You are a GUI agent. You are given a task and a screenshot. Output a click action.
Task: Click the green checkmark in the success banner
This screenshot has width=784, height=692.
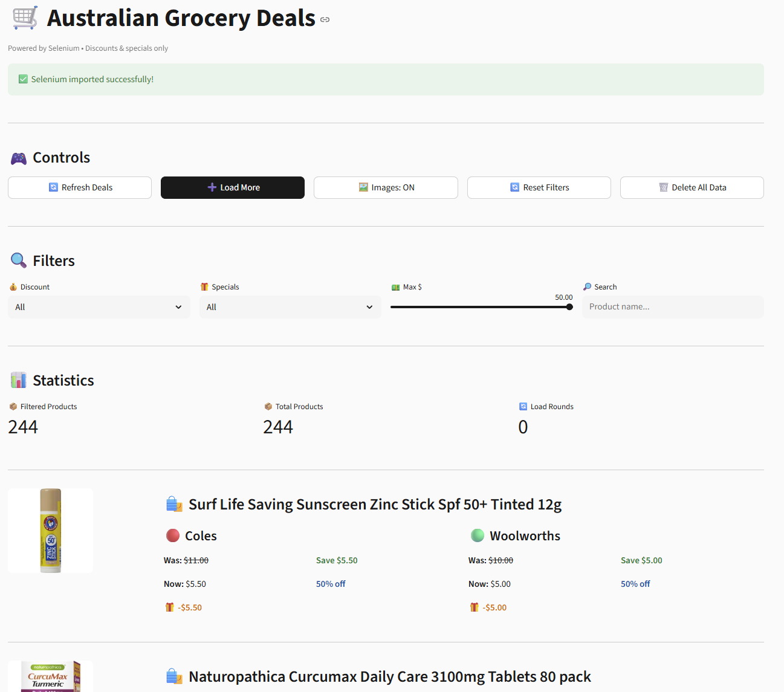tap(23, 79)
